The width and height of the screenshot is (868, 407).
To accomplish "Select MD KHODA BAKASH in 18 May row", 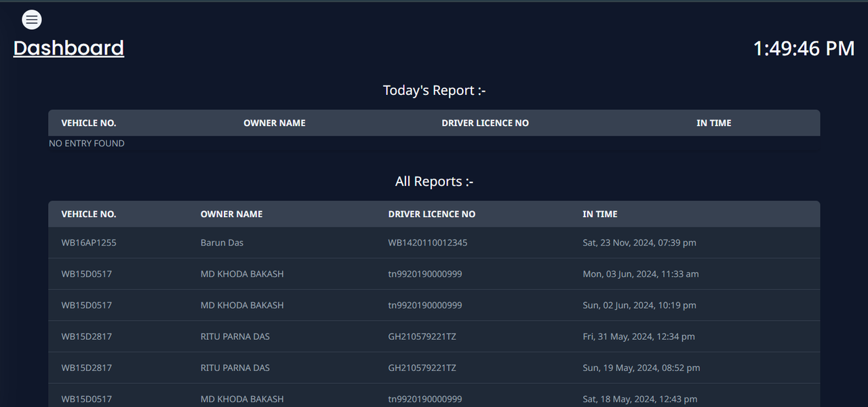I will point(242,399).
